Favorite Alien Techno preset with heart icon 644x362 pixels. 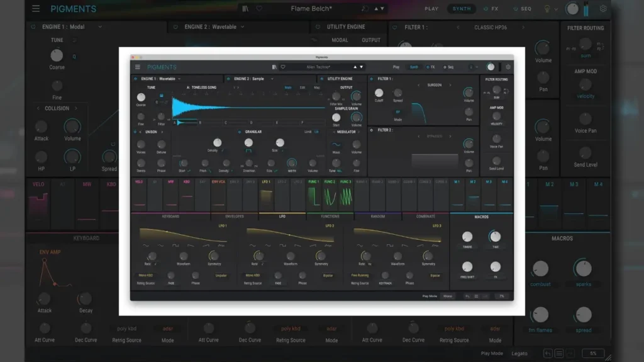point(283,67)
